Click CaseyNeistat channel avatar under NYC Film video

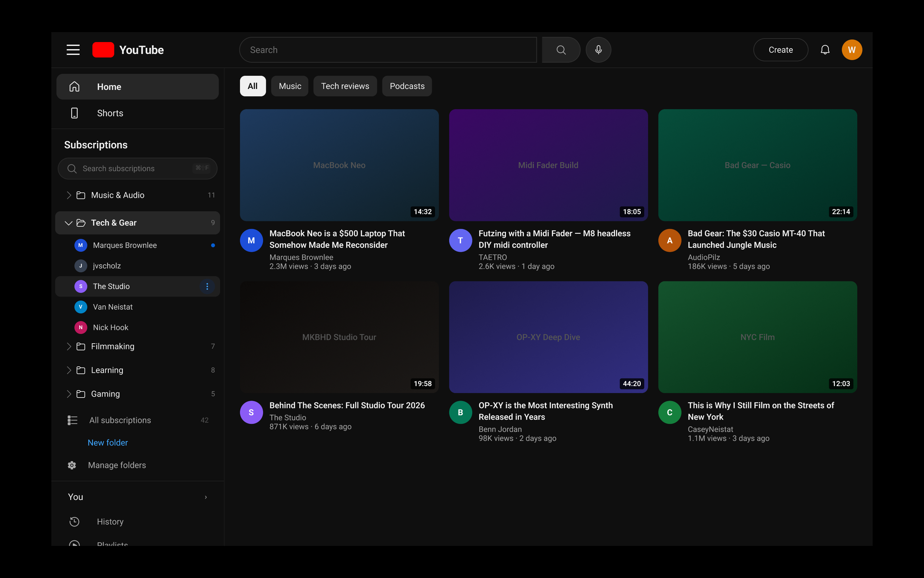pos(670,413)
